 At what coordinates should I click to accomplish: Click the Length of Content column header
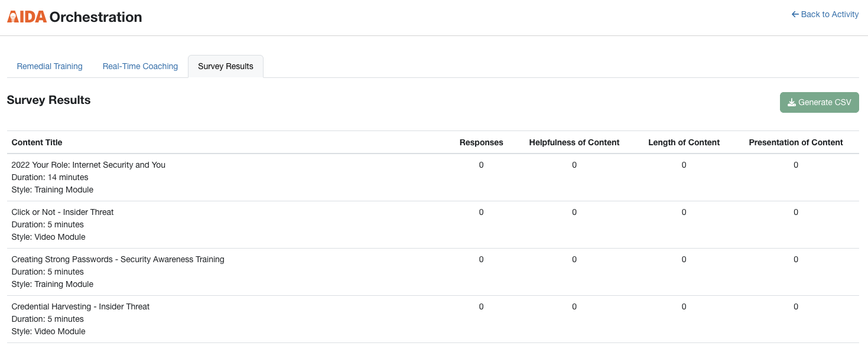[684, 142]
